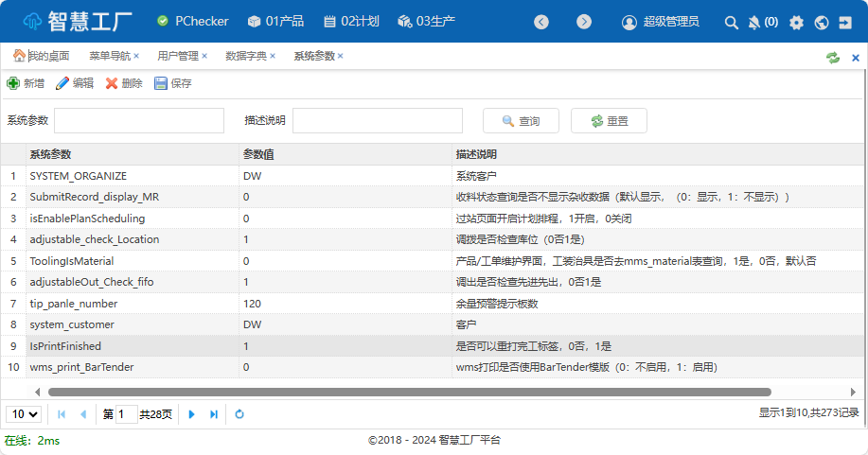Click the horizontal scrollbar of the grid
Viewport: 868px width, 455px height.
[409, 392]
